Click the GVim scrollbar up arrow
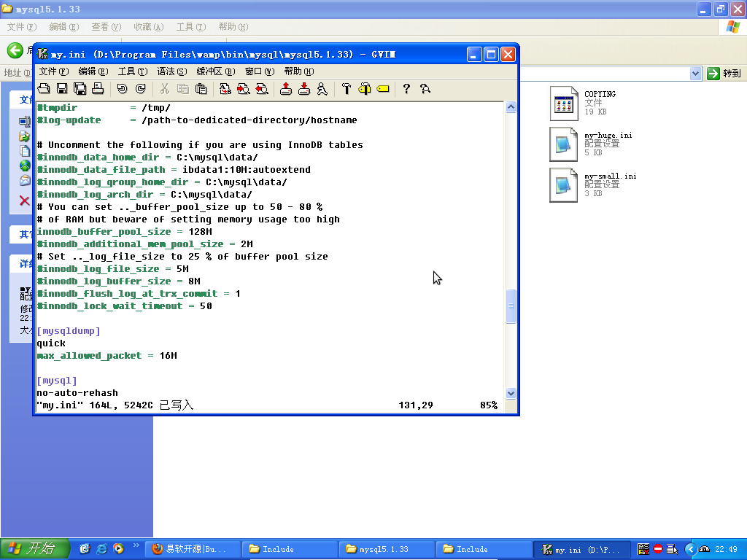The height and width of the screenshot is (560, 747). click(511, 107)
